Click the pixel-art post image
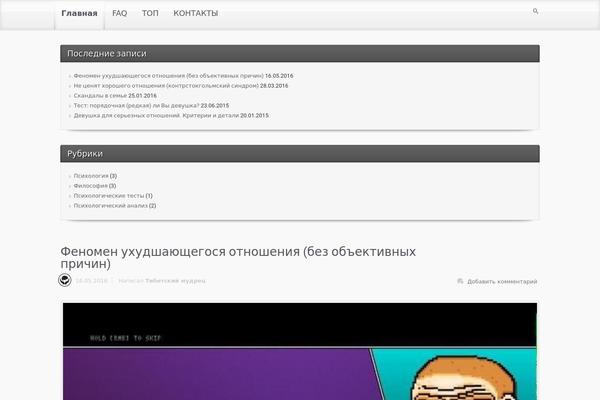Image resolution: width=600 pixels, height=400 pixels. (x=300, y=351)
